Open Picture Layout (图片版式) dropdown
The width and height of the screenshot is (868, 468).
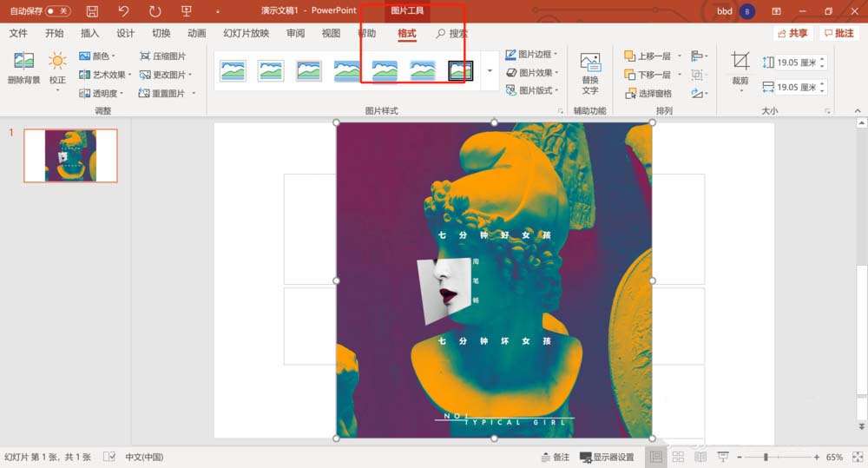[x=531, y=90]
